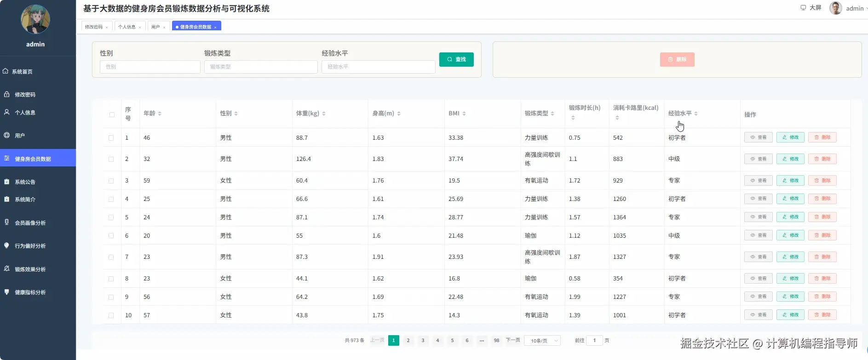Viewport: 868px width, 360px height.
Task: Check the checkbox for row 2
Action: (x=111, y=159)
